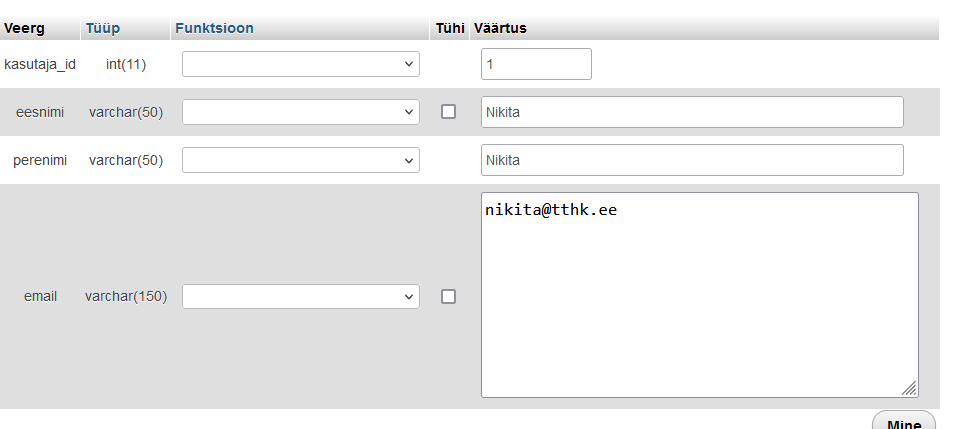The width and height of the screenshot is (977, 429).
Task: Select the kasutaja_id column name label
Action: coord(40,64)
